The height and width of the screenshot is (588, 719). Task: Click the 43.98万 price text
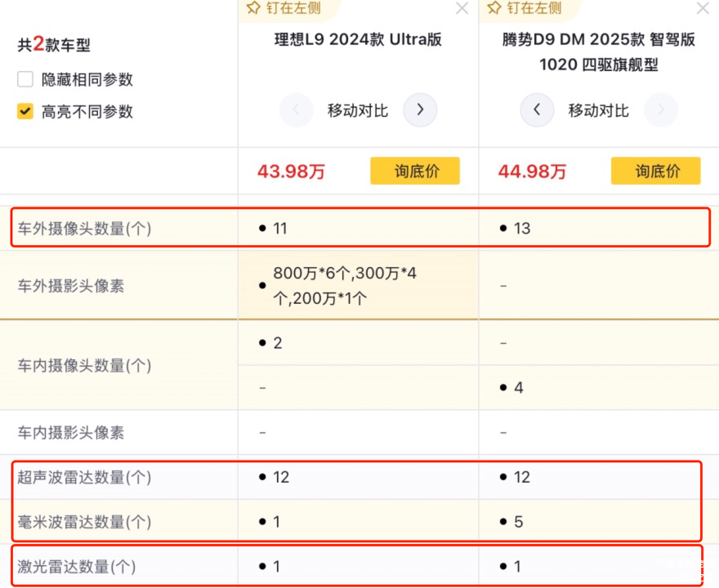(x=291, y=171)
